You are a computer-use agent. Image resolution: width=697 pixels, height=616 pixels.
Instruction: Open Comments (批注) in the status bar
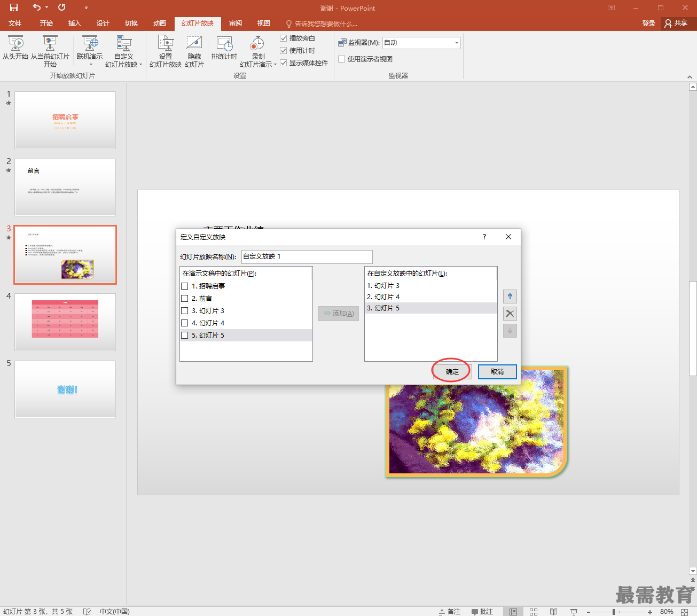pyautogui.click(x=482, y=612)
